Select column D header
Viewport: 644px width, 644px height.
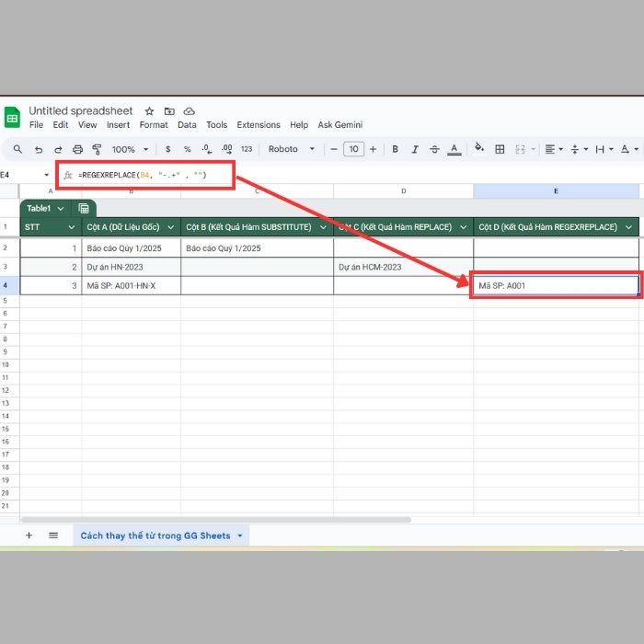click(x=403, y=191)
